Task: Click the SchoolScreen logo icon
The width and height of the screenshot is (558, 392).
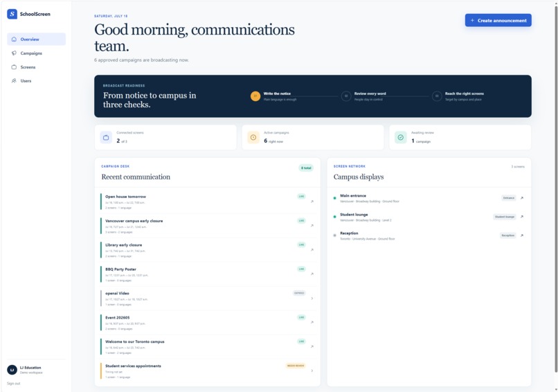Action: coord(12,14)
